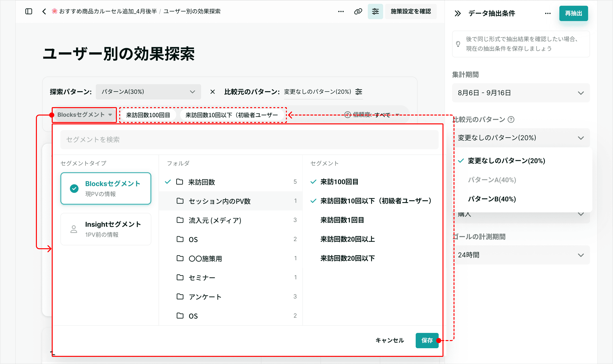The width and height of the screenshot is (613, 364).
Task: Open folder セッション内のPV数
Action: pos(231,201)
